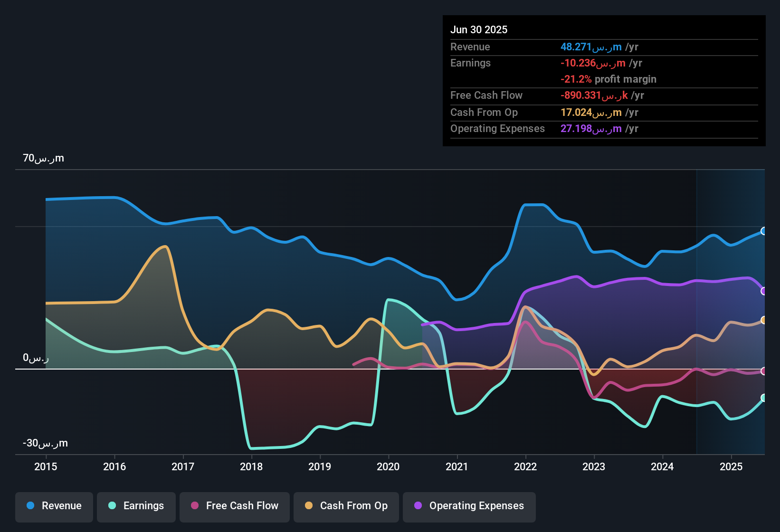
Task: Click the teal Earnings legend dot
Action: coord(112,506)
